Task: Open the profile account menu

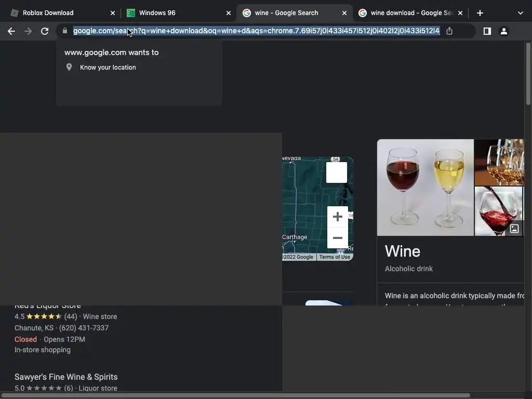Action: click(504, 31)
